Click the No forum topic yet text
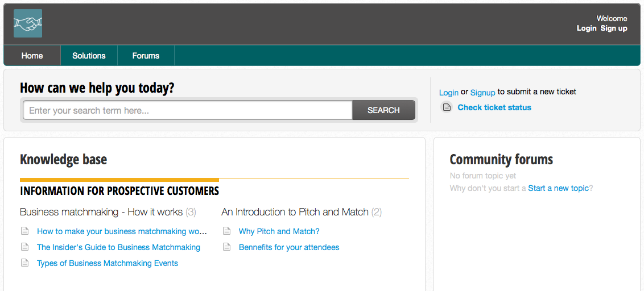Viewport: 644px width, 291px height. click(483, 176)
